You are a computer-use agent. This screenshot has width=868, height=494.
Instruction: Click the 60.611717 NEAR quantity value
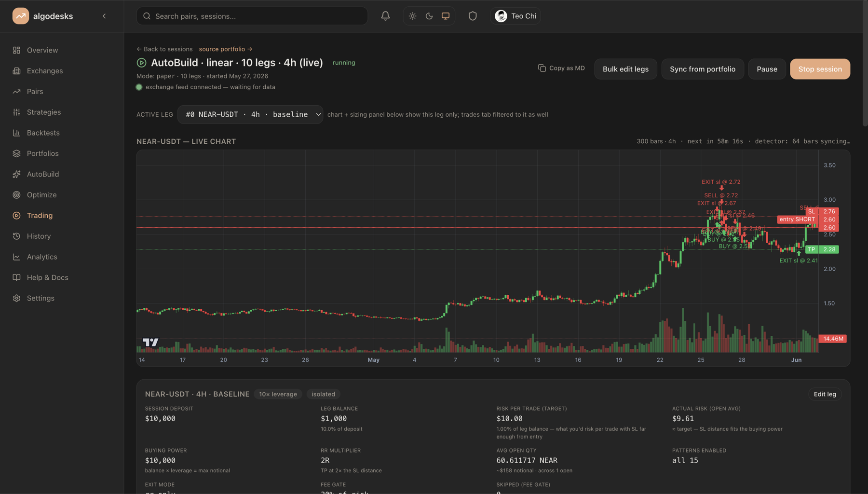pyautogui.click(x=527, y=461)
